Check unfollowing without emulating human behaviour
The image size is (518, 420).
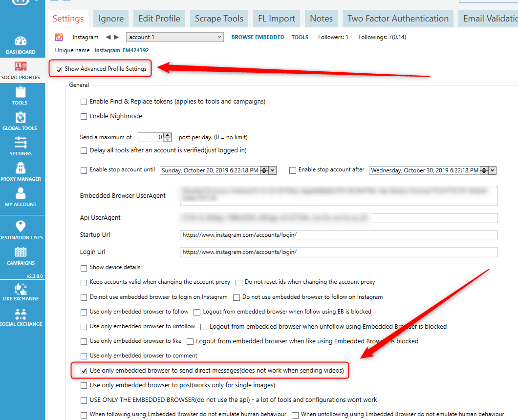(x=295, y=415)
